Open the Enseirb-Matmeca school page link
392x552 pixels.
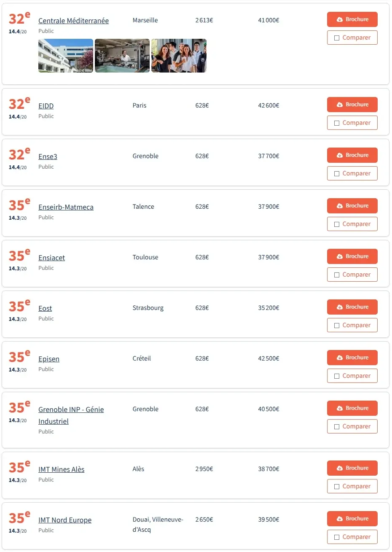(x=66, y=207)
